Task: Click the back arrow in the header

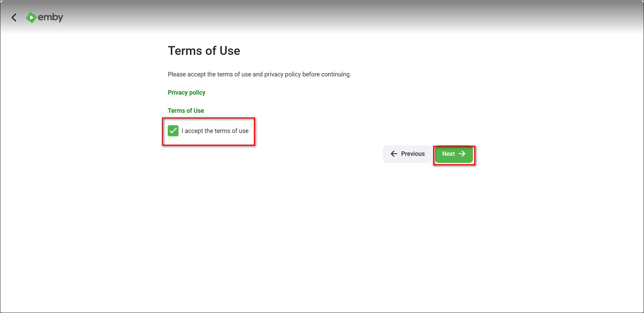Action: tap(14, 18)
